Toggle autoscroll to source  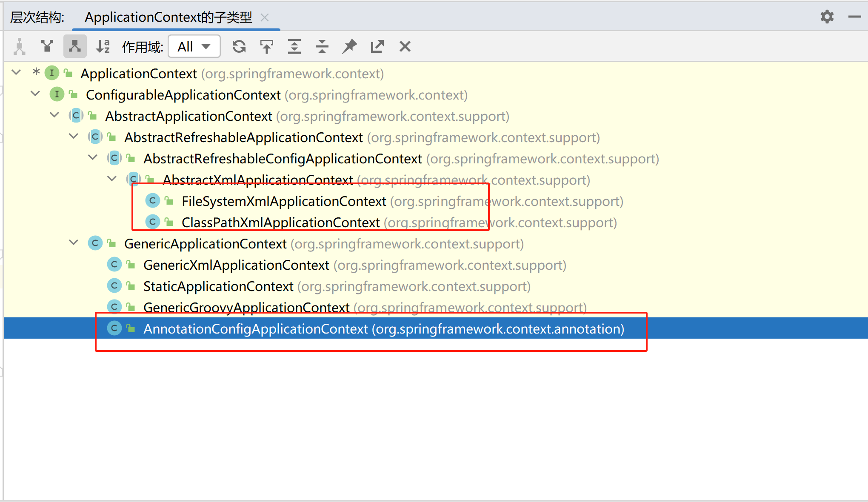click(267, 46)
